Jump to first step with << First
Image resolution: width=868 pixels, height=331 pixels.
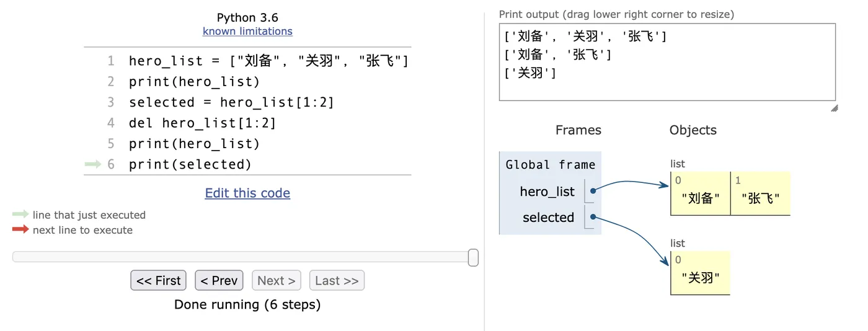coord(159,281)
